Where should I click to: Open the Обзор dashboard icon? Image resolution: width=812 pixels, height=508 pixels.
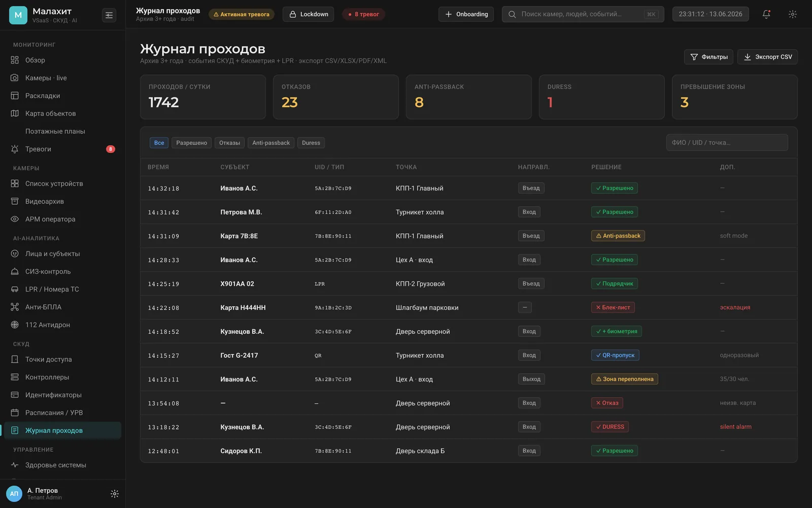click(x=15, y=60)
